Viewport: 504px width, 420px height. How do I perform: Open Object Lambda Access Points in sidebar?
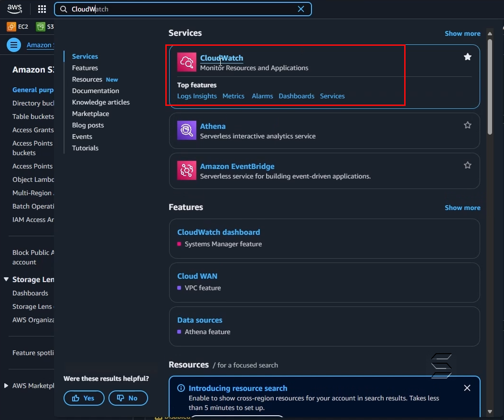tap(33, 179)
